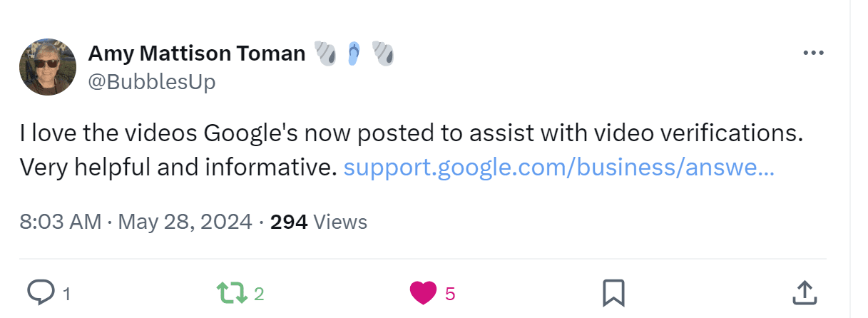Toggle the pink heart like icon
868x318 pixels.
(x=423, y=292)
